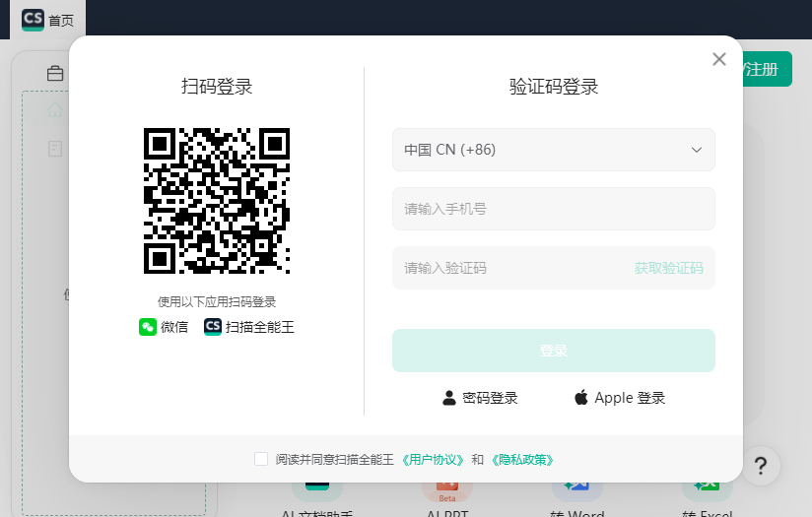Click the Apple logo icon
812x517 pixels.
click(x=581, y=397)
